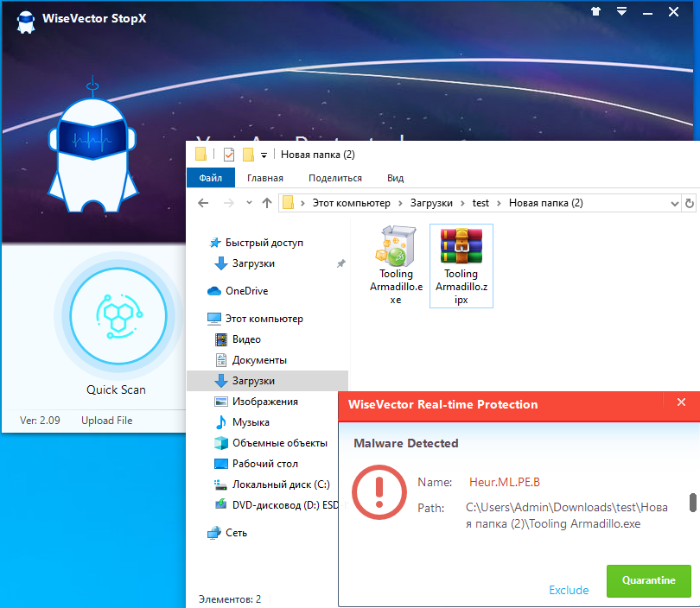Click Загрузки breadcrumb in address bar
Viewport: 700px width, 608px height.
[x=431, y=203]
